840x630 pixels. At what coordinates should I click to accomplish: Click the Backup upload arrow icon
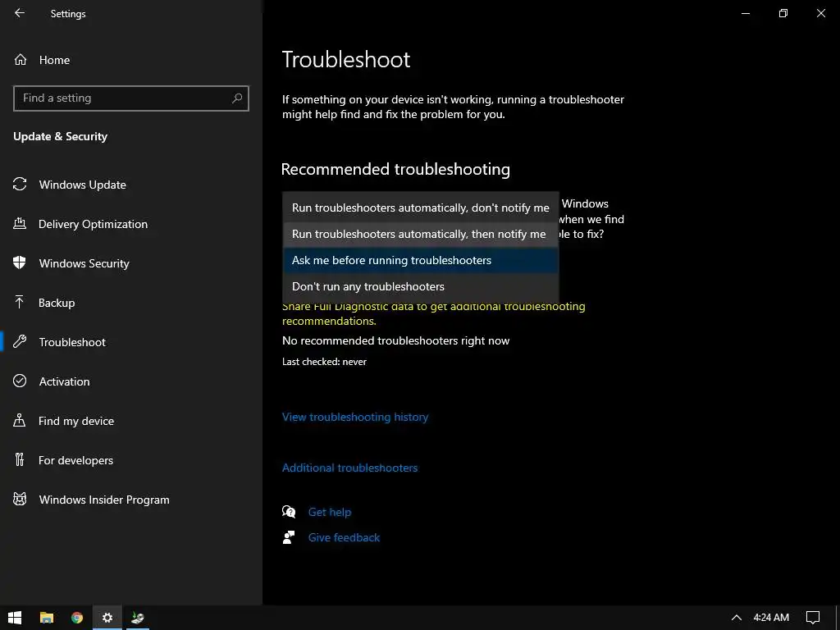tap(20, 302)
